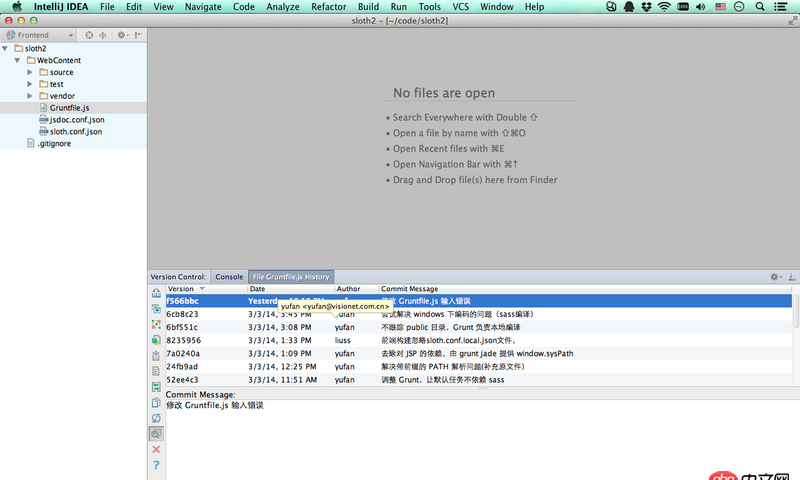Expand the vendor folder
This screenshot has width=800, height=480.
(x=30, y=95)
